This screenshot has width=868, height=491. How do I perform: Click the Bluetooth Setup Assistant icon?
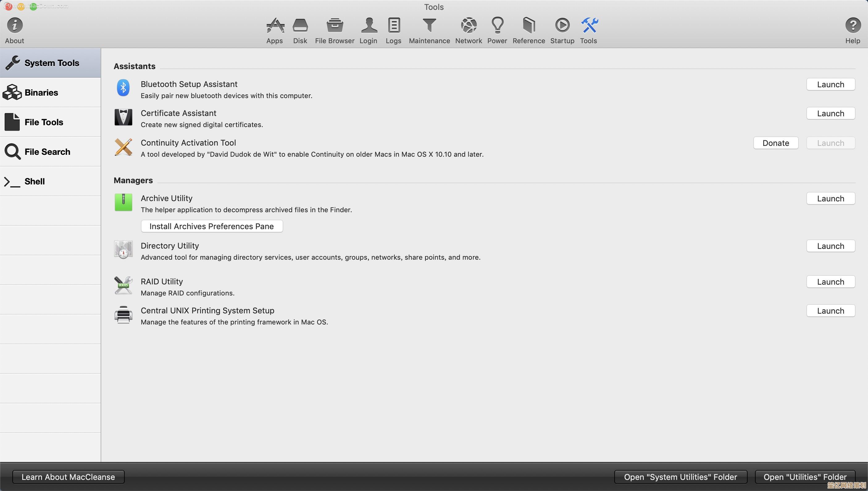[x=123, y=88]
